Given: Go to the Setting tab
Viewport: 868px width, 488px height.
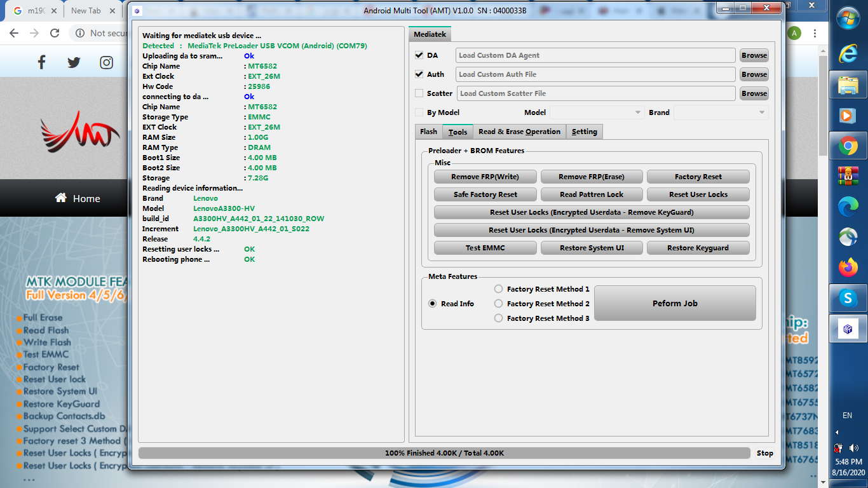Looking at the screenshot, I should 585,132.
